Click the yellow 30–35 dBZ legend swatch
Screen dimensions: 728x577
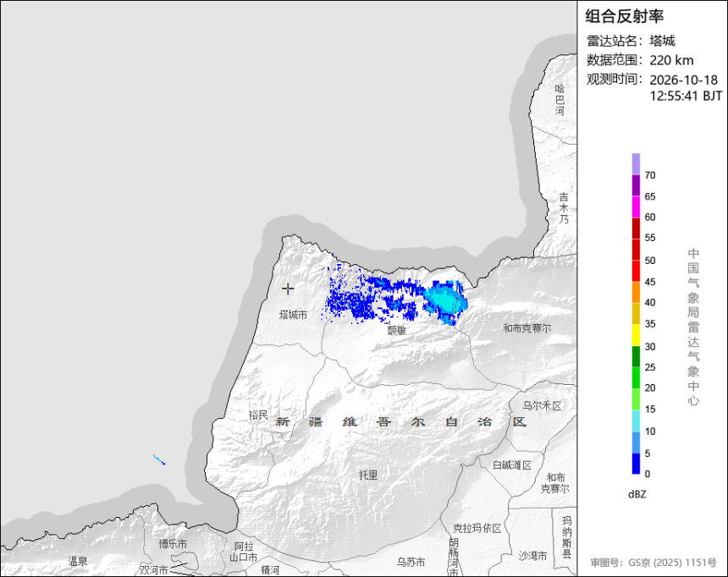pos(636,335)
